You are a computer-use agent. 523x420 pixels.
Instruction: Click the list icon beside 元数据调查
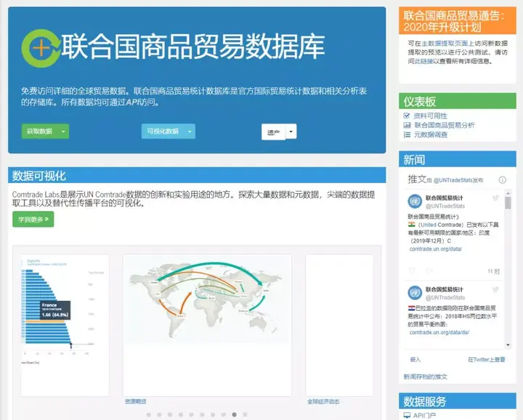click(407, 134)
